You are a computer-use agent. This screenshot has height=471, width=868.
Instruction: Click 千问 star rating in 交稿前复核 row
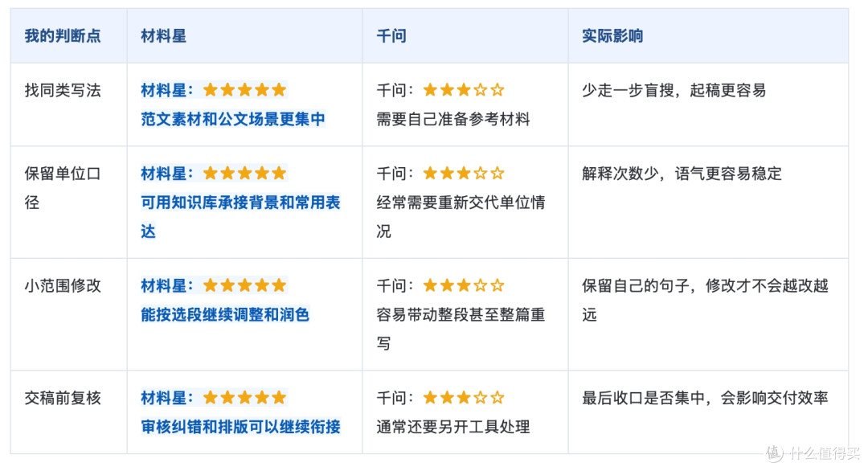tap(464, 397)
